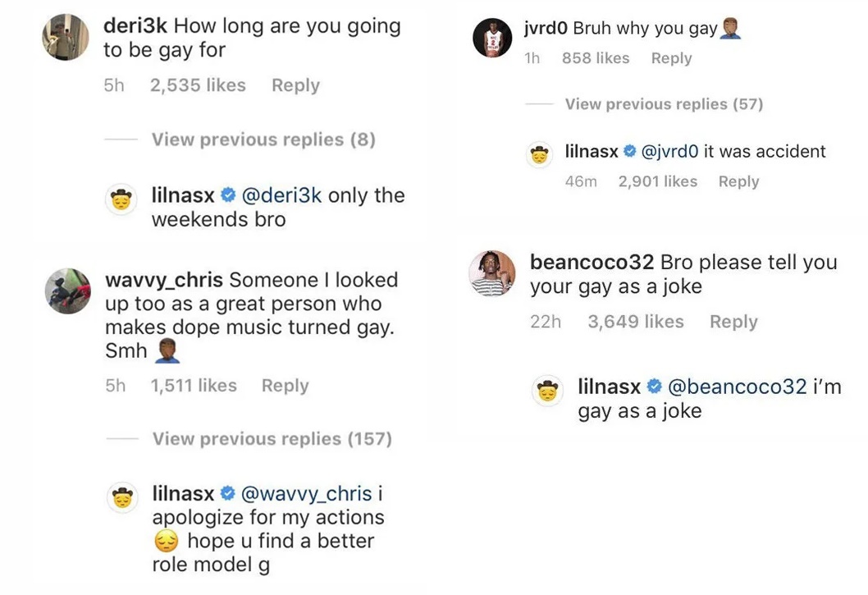Reply to deri3k's comment

point(295,85)
